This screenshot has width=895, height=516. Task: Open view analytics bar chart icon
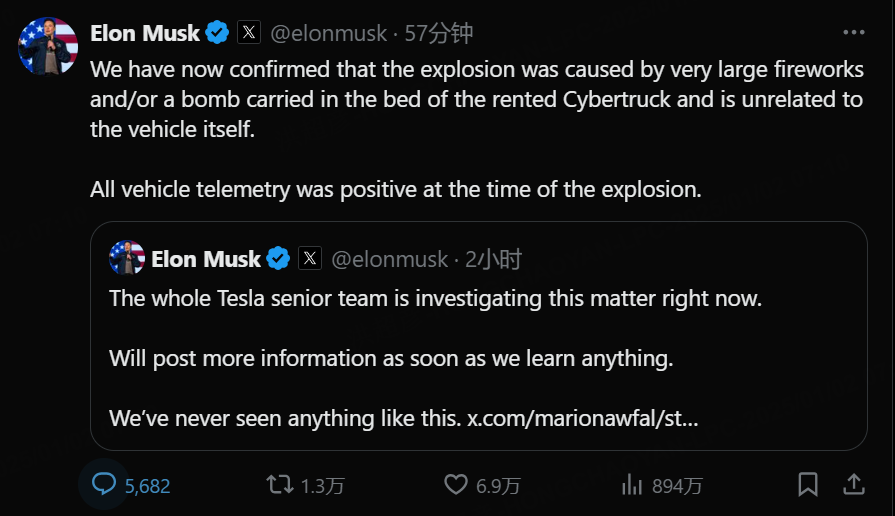(632, 485)
